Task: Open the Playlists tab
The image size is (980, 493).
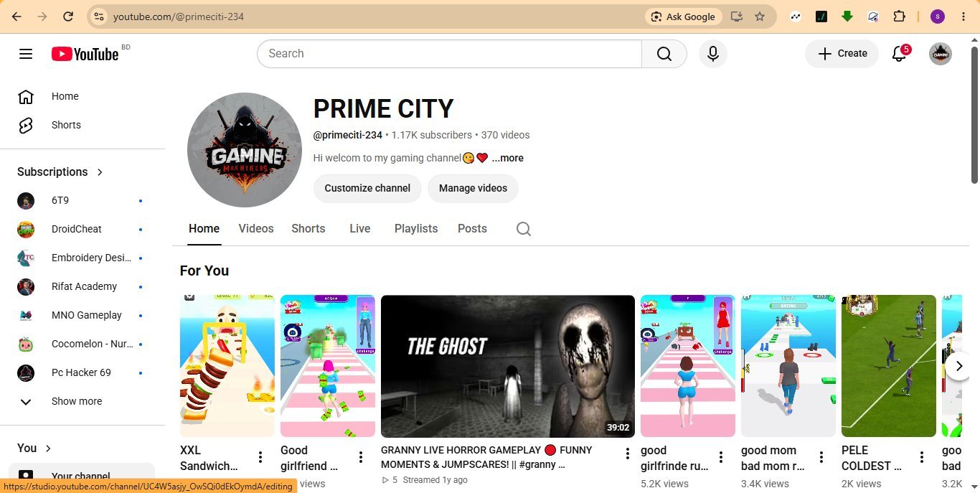Action: [x=416, y=229]
